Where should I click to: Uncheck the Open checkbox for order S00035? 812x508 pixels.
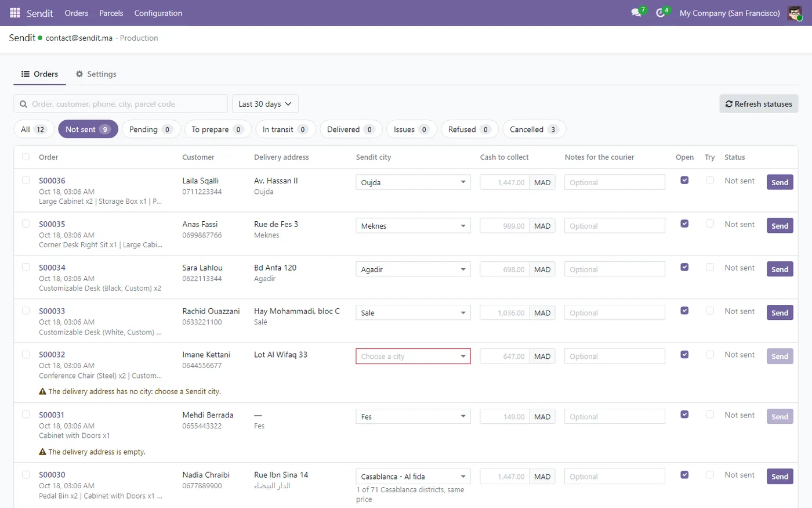[x=684, y=224]
